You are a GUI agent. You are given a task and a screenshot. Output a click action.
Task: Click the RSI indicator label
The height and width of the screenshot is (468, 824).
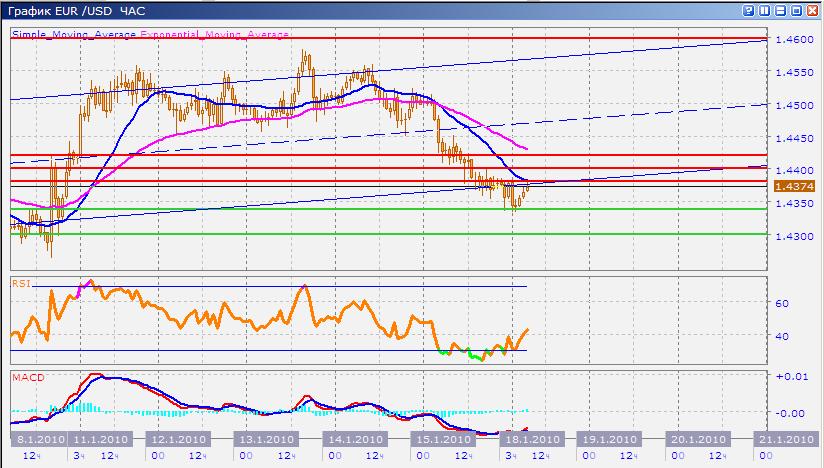pos(21,284)
